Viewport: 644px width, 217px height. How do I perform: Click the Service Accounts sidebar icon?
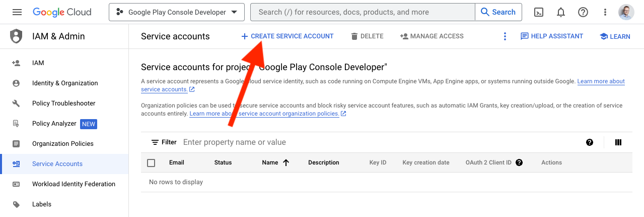pyautogui.click(x=16, y=164)
